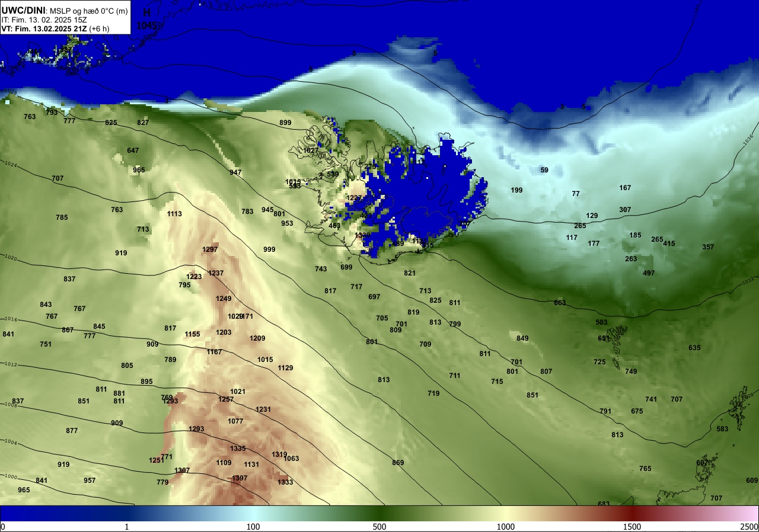This screenshot has width=759, height=532.
Task: Click the height value 415
Action: [x=669, y=243]
